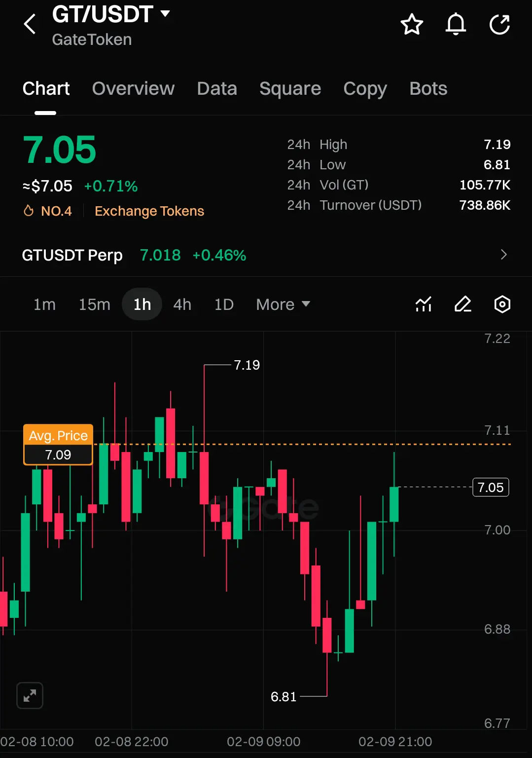Image resolution: width=532 pixels, height=758 pixels.
Task: Tap the 24h Vol 105.77K value
Action: [485, 185]
